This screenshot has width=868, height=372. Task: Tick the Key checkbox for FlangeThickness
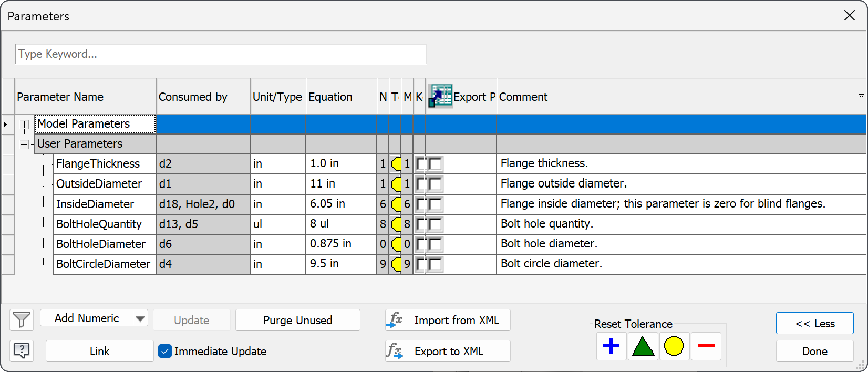click(x=420, y=164)
